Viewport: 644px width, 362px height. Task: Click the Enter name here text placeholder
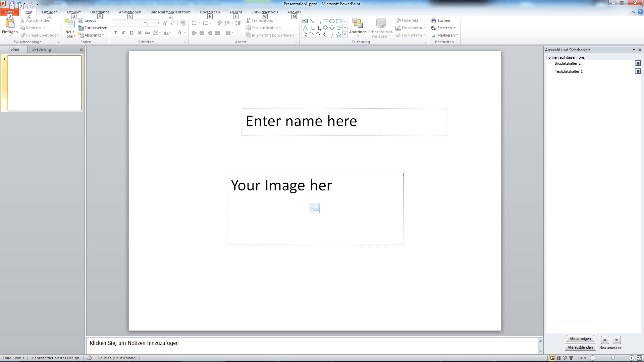coord(344,122)
